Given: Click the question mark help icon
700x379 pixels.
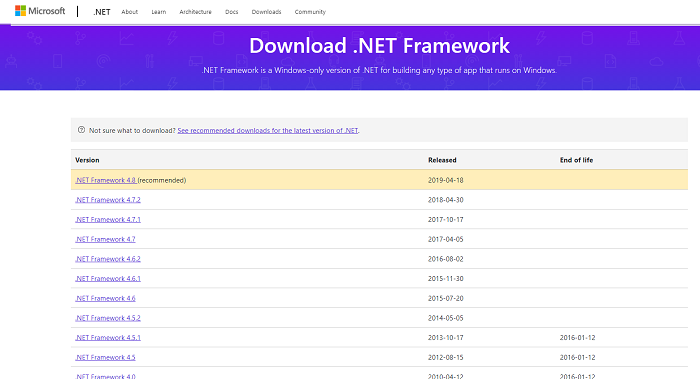Looking at the screenshot, I should 81,130.
